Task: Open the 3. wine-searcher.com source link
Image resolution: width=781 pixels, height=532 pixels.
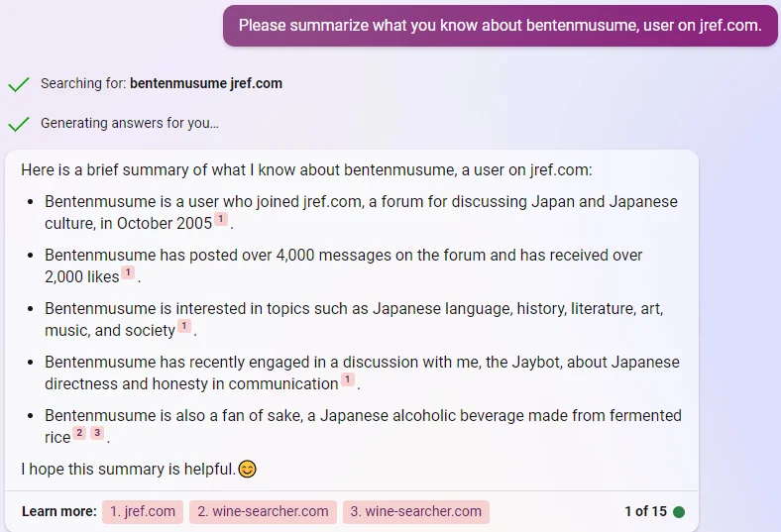Action: tap(416, 511)
